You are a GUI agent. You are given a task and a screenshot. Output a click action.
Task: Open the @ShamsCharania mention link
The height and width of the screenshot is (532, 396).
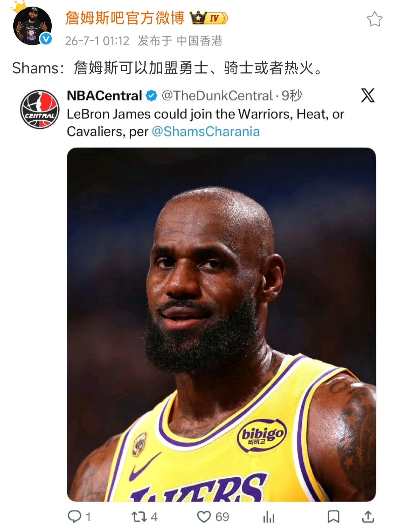[206, 132]
